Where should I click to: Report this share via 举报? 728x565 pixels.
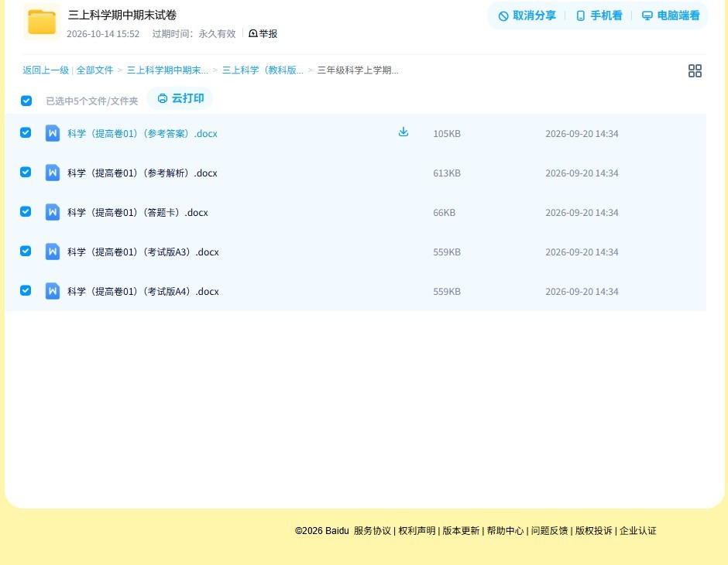(263, 34)
